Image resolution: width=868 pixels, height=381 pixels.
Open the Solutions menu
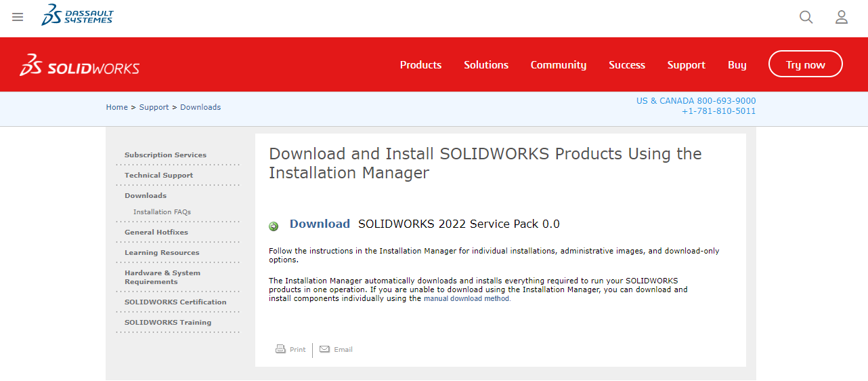tap(486, 65)
